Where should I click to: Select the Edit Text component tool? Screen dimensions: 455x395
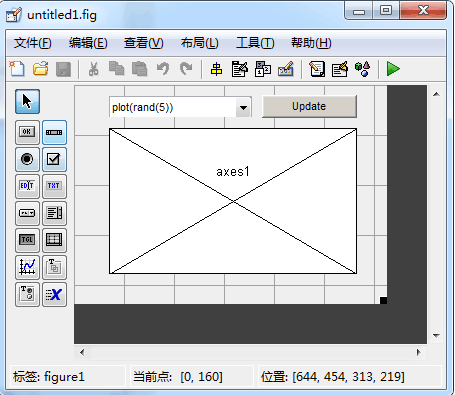coord(27,186)
